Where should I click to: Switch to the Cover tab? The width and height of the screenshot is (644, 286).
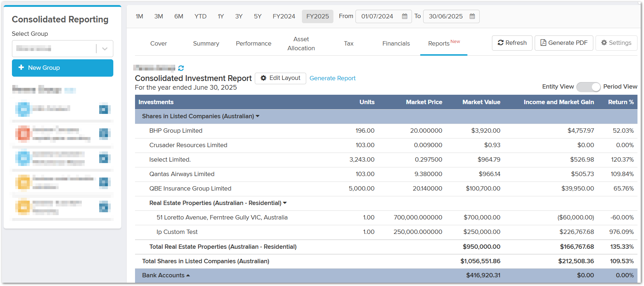(159, 43)
